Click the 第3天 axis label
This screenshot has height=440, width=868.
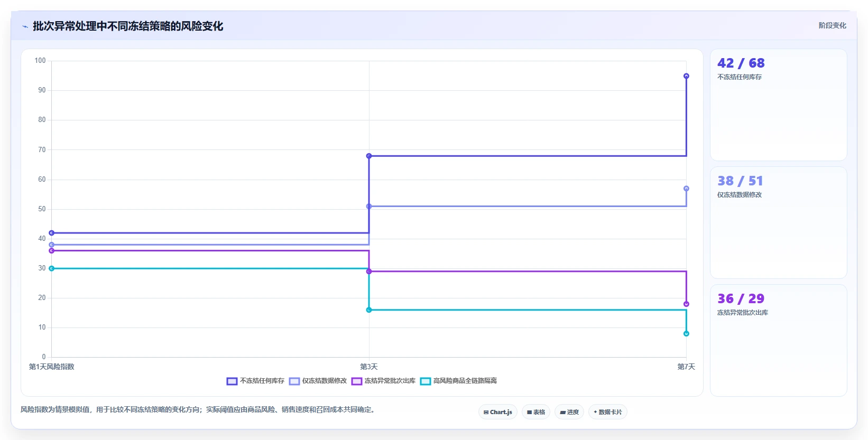[369, 367]
